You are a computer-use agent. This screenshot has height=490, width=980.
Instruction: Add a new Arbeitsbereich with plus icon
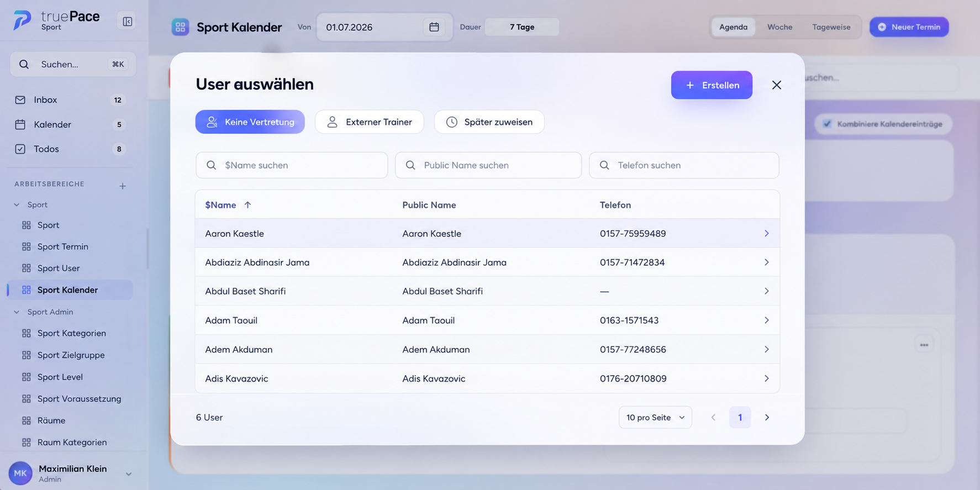(x=123, y=186)
